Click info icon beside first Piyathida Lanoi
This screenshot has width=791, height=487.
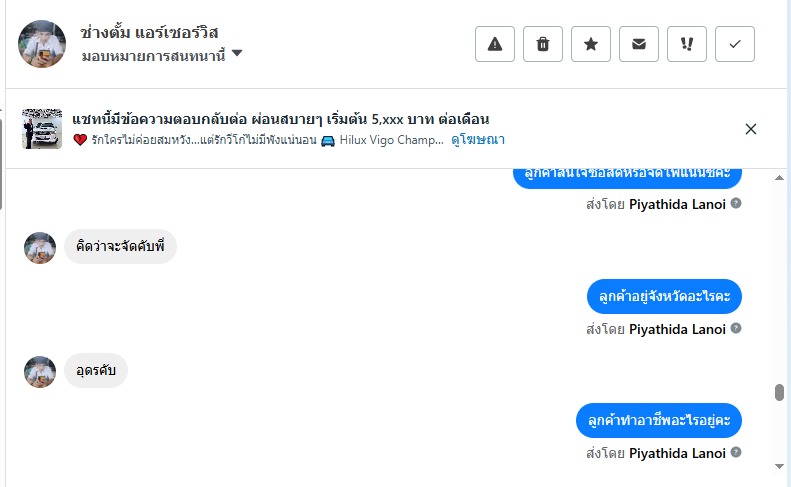pos(736,203)
